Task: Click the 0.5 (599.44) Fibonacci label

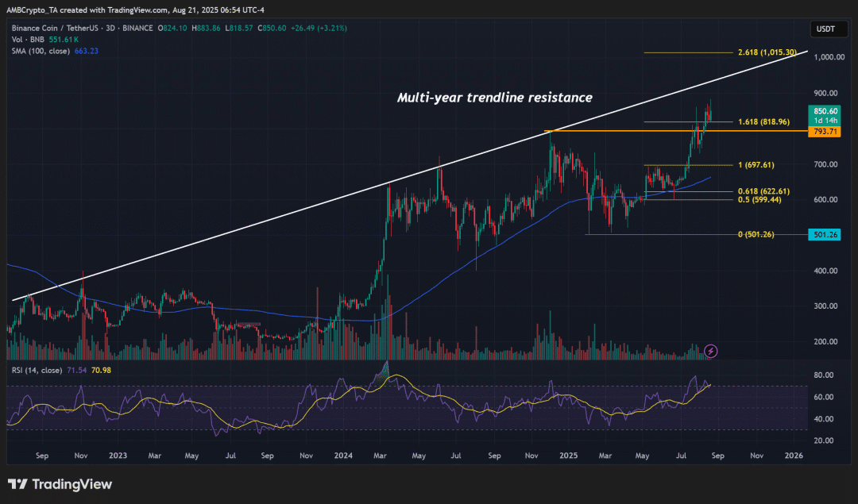Action: click(x=759, y=199)
